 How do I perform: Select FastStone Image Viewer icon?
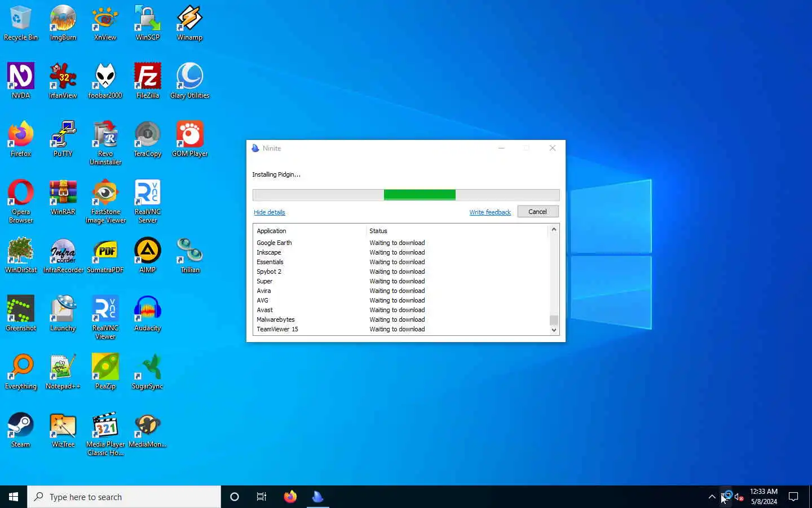[x=105, y=202]
